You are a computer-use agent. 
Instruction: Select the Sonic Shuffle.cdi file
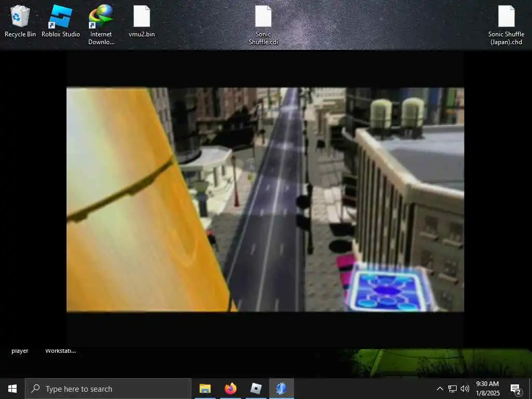point(263,24)
